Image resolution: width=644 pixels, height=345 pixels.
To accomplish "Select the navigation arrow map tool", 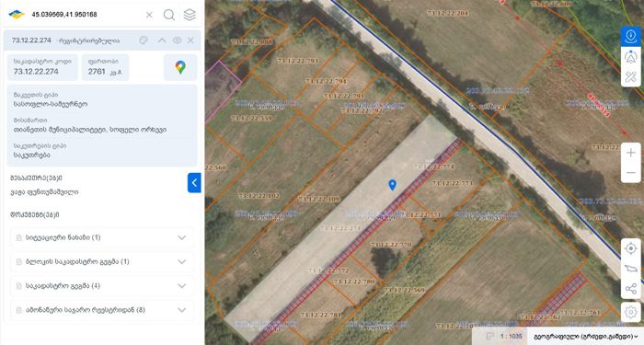I will click(631, 57).
